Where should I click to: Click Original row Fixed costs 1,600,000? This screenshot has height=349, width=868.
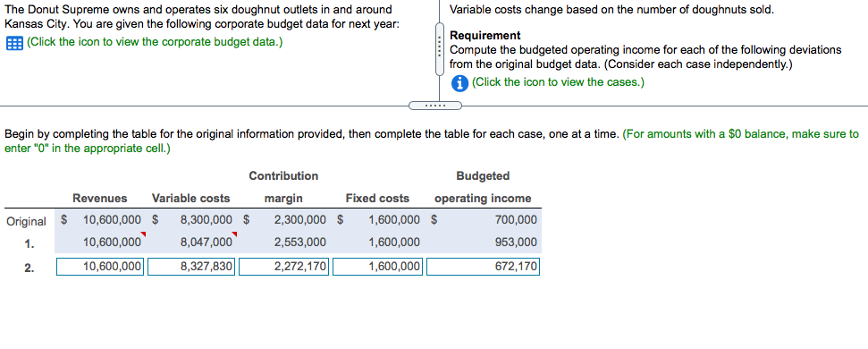click(394, 220)
